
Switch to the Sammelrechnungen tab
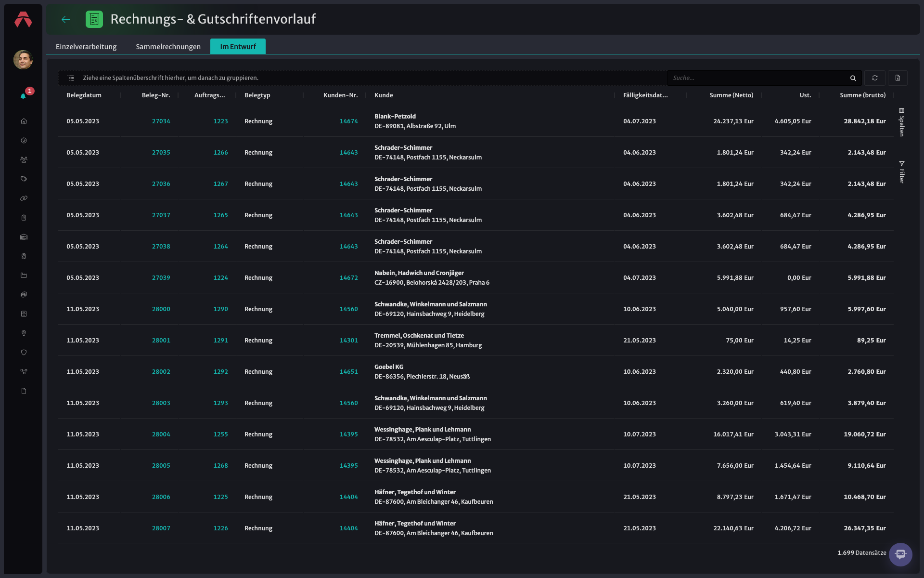click(x=168, y=47)
